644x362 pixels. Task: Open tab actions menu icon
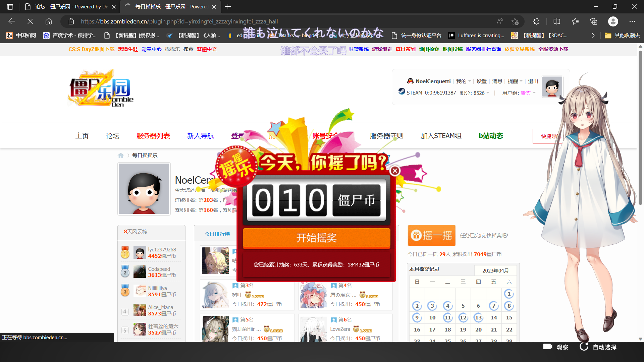click(10, 7)
